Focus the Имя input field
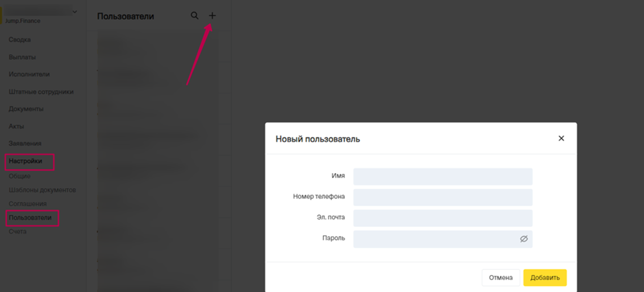The width and height of the screenshot is (644, 292). [x=442, y=176]
